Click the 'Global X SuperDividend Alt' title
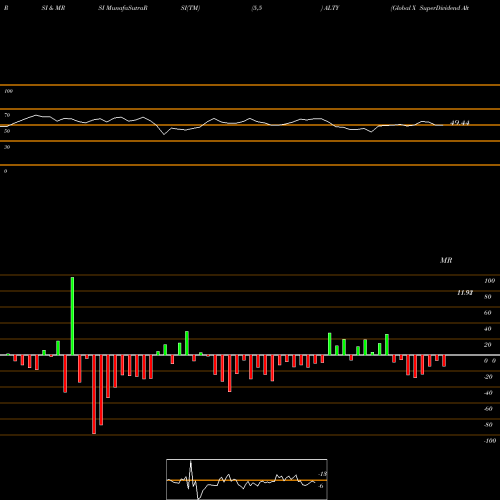 point(430,8)
